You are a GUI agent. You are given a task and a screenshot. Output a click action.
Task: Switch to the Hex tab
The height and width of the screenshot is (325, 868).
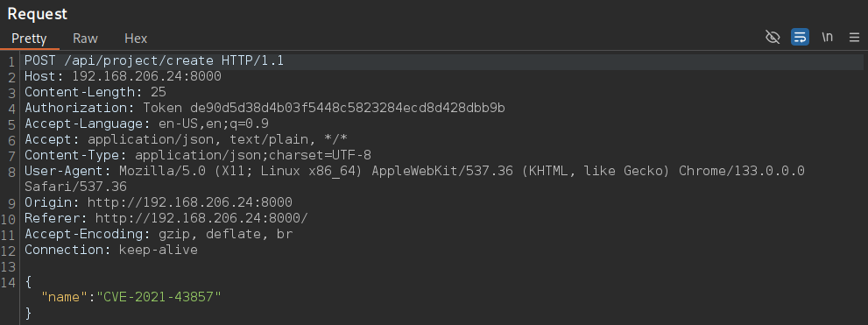(136, 39)
